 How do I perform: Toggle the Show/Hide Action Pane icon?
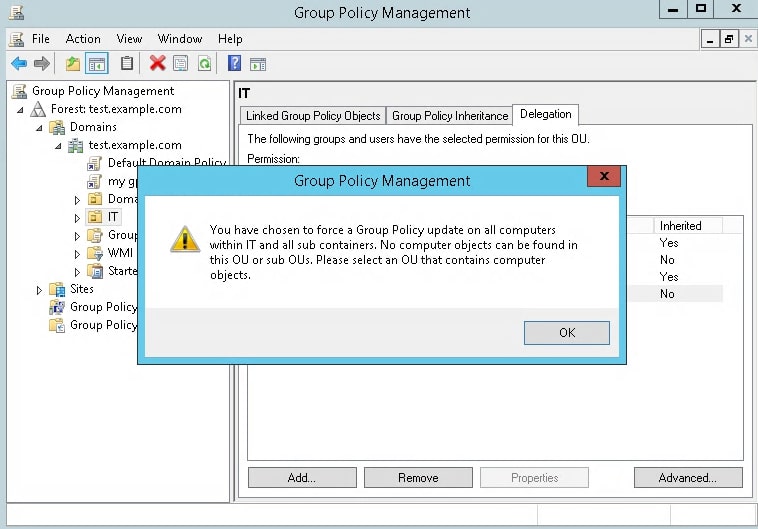click(258, 64)
